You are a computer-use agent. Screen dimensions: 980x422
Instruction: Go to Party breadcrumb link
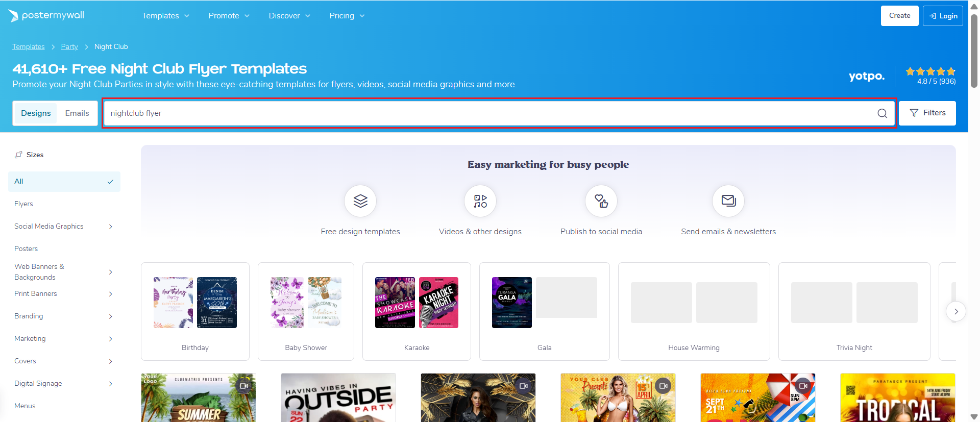click(x=69, y=47)
